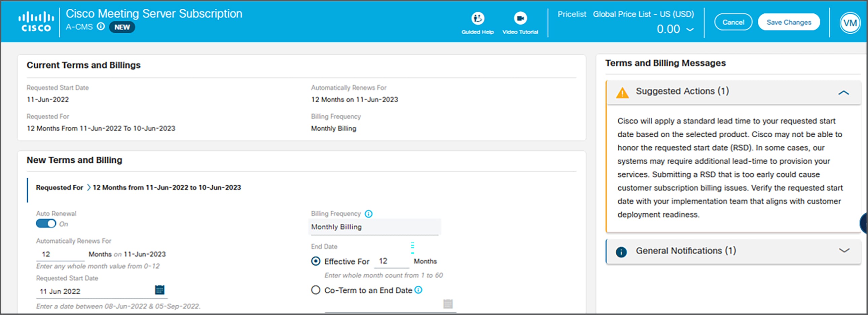The height and width of the screenshot is (315, 868).
Task: Open the Monthly Billing dropdown
Action: point(374,227)
